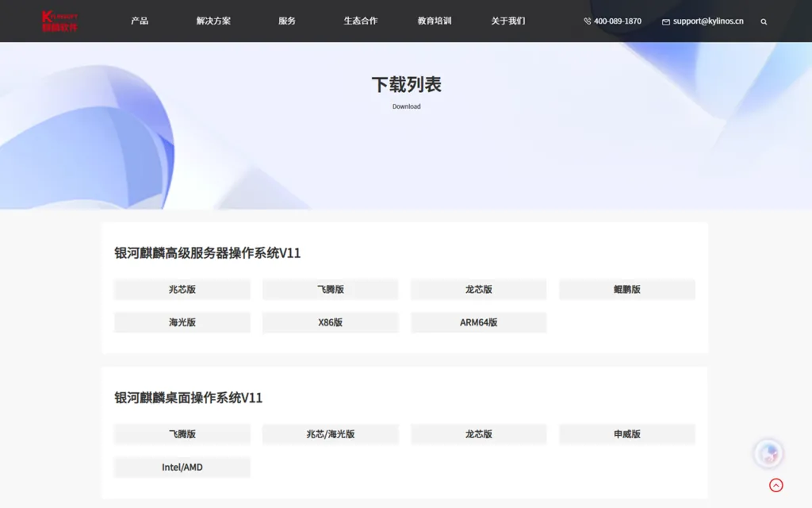Select server V11 飞腾版 download
The image size is (812, 508).
tap(331, 289)
